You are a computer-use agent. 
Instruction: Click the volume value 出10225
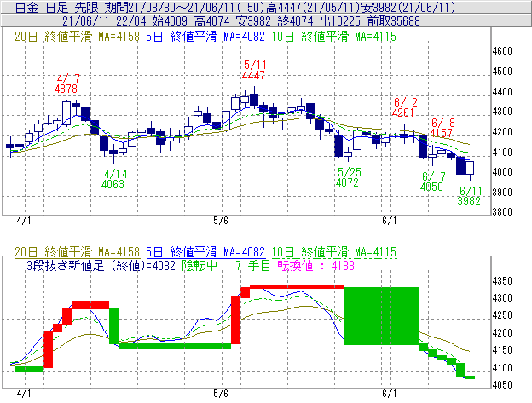[x=340, y=21]
